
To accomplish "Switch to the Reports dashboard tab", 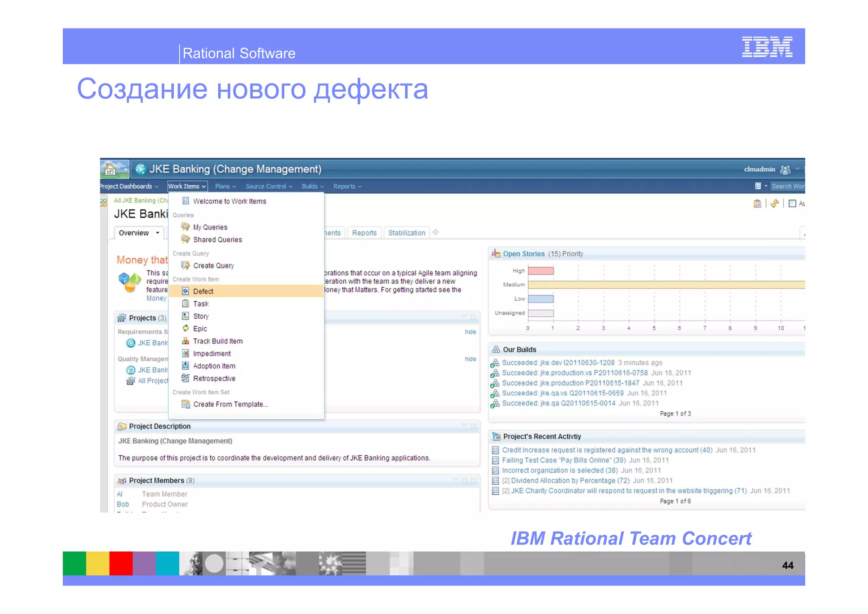I will 364,233.
